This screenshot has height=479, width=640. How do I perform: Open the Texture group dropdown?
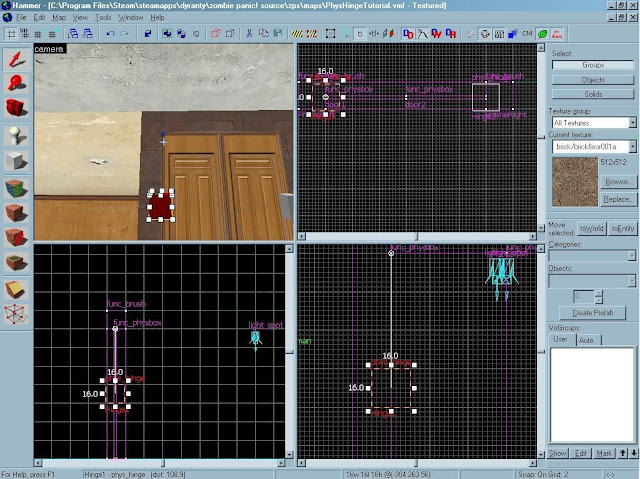pos(631,123)
